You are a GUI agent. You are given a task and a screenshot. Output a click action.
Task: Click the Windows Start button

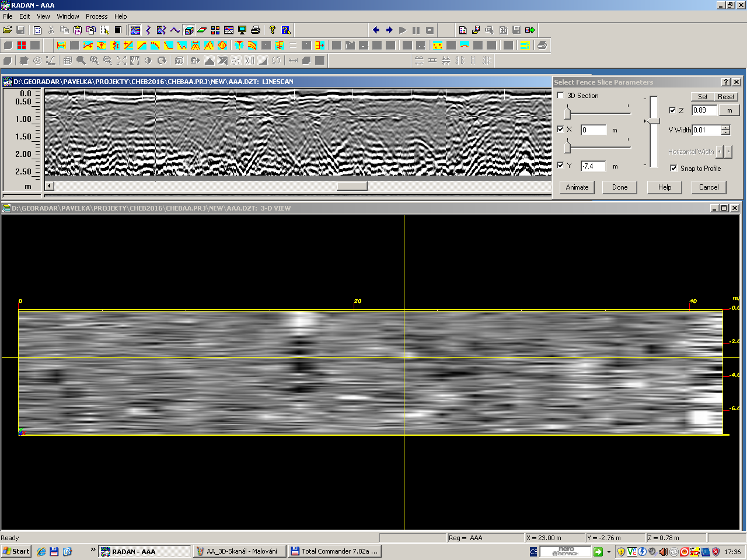pos(16,551)
